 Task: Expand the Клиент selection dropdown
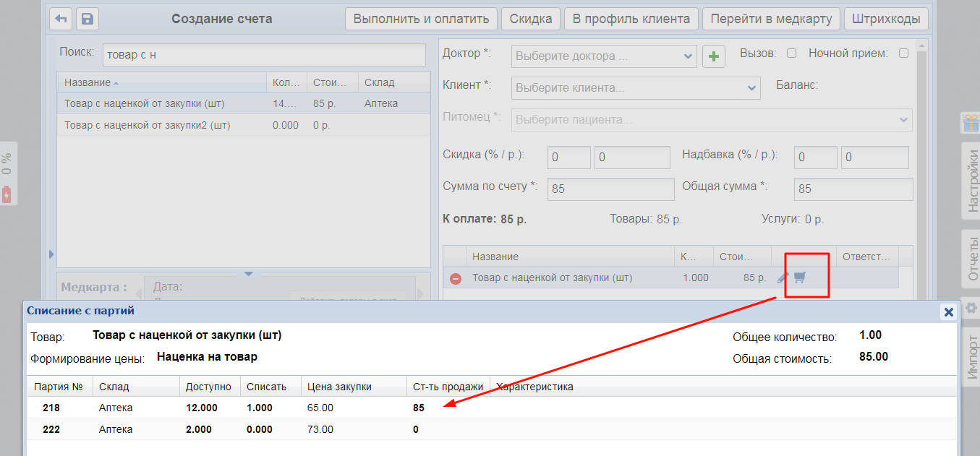(636, 88)
